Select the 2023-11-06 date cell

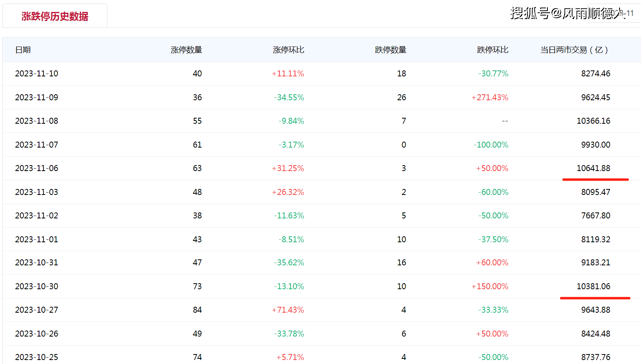37,168
